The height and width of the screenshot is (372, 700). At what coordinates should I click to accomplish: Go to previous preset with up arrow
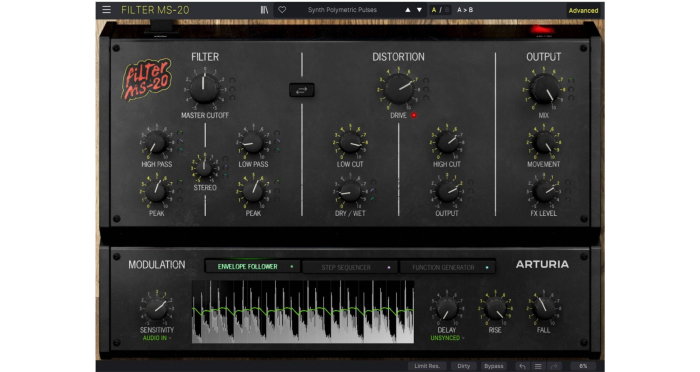click(x=408, y=10)
